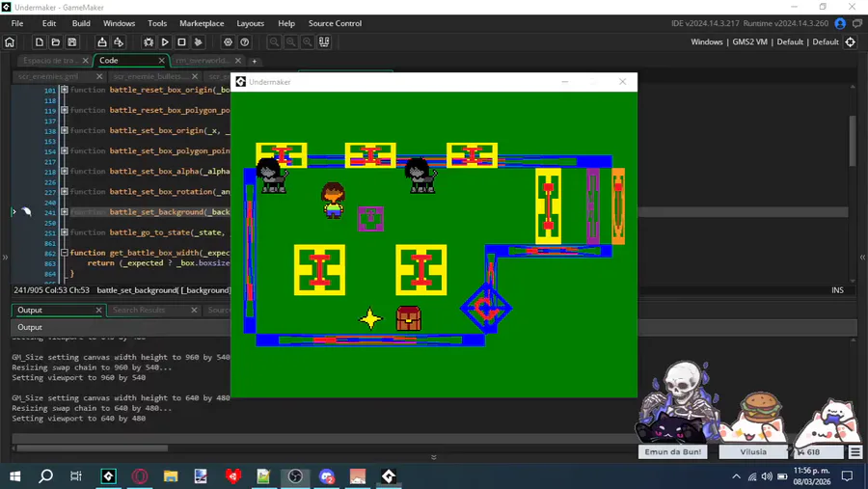Switch to scr_enemies.gml code tab
Viewport: 868px width, 489px height.
tap(48, 76)
